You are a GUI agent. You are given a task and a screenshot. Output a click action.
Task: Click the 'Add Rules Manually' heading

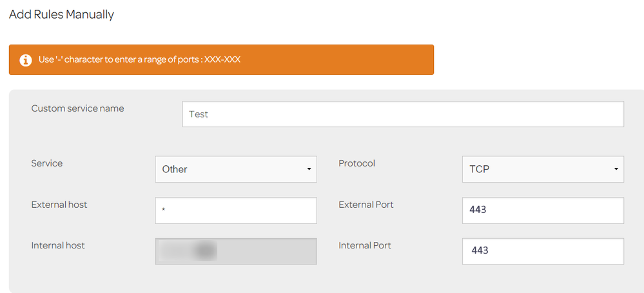coord(61,14)
